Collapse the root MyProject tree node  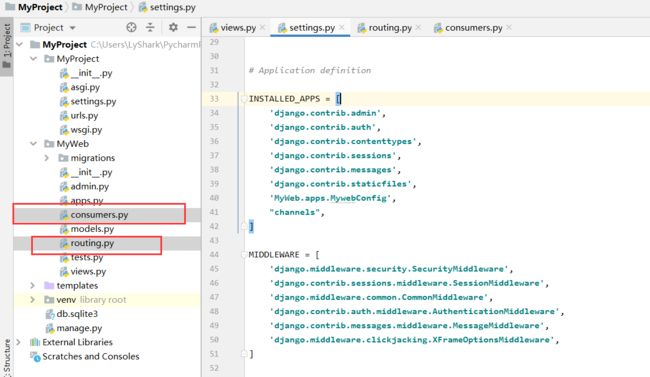(x=19, y=44)
